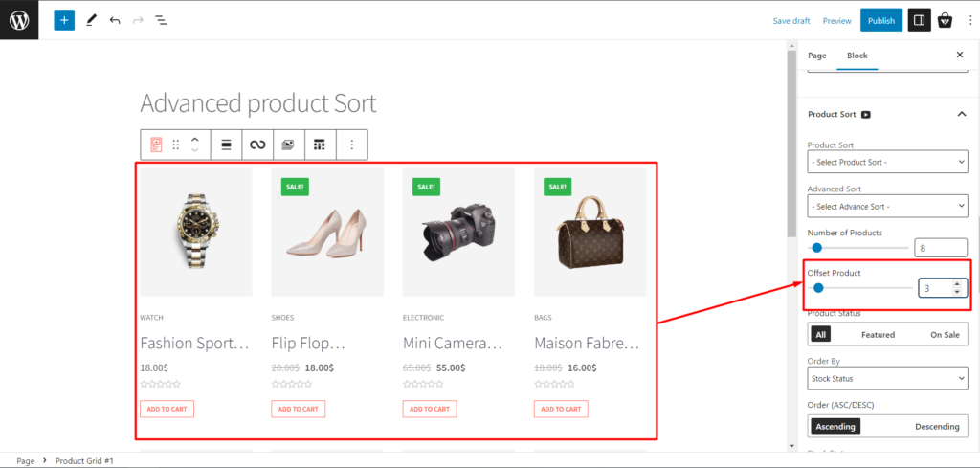The height and width of the screenshot is (468, 980).
Task: Click the SALE! badge on Mini Camera
Action: click(426, 187)
